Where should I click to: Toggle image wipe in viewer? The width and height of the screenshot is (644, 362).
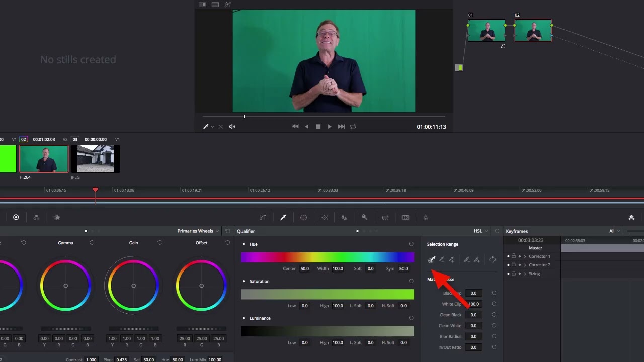(x=203, y=5)
